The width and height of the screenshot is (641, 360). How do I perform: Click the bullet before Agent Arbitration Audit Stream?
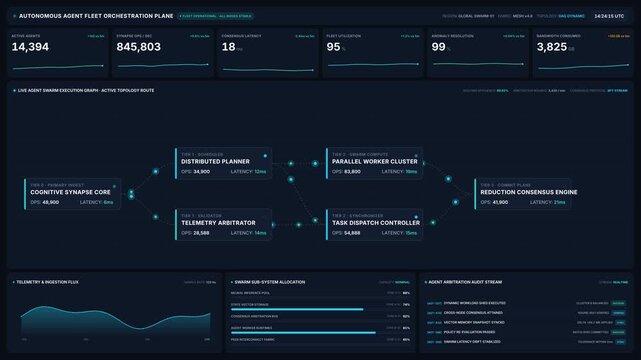426,282
